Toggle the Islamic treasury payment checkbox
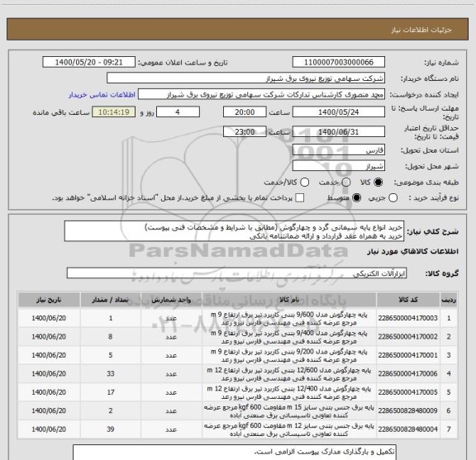The width and height of the screenshot is (476, 460). tap(300, 198)
